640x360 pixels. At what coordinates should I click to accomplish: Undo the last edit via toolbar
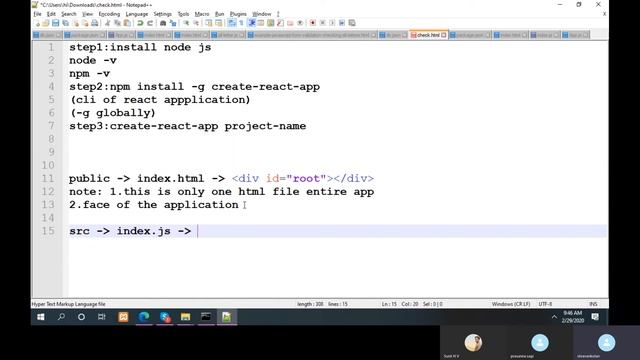140,23
